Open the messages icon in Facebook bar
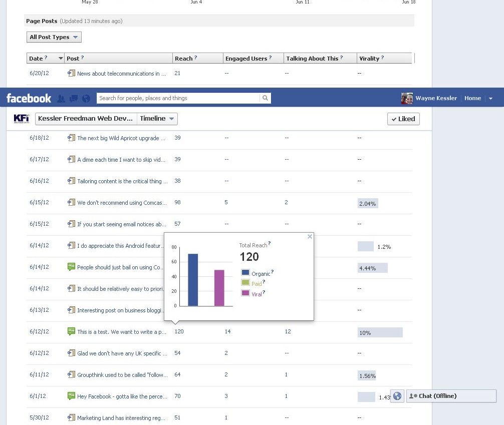The height and width of the screenshot is (425, 504). coord(74,98)
